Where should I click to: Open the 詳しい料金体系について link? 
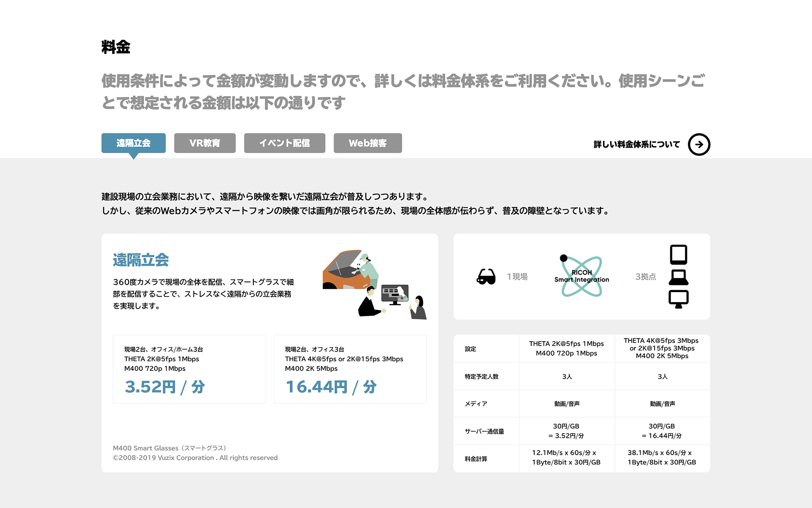[x=636, y=144]
